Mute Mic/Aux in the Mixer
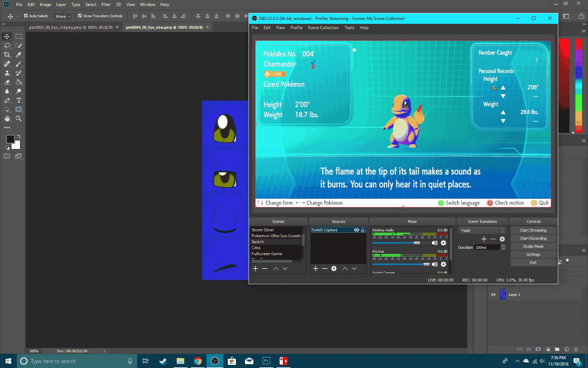Image resolution: width=588 pixels, height=368 pixels. [435, 264]
